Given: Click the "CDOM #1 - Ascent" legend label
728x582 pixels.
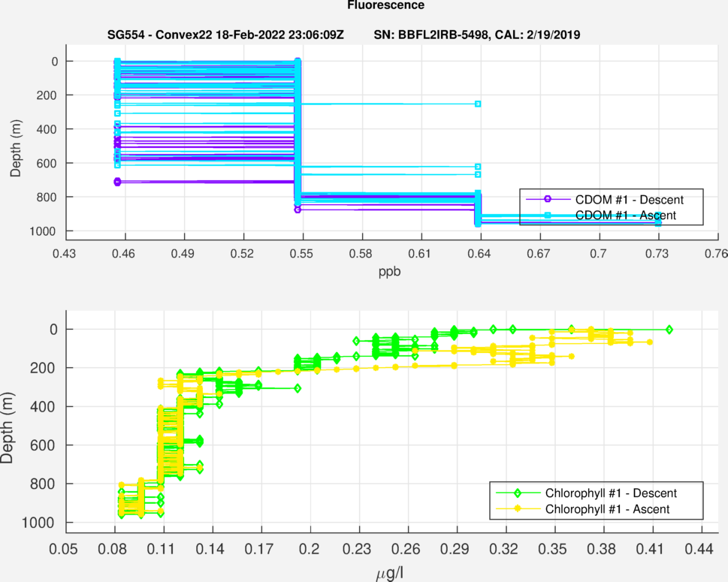Looking at the screenshot, I should [x=625, y=216].
